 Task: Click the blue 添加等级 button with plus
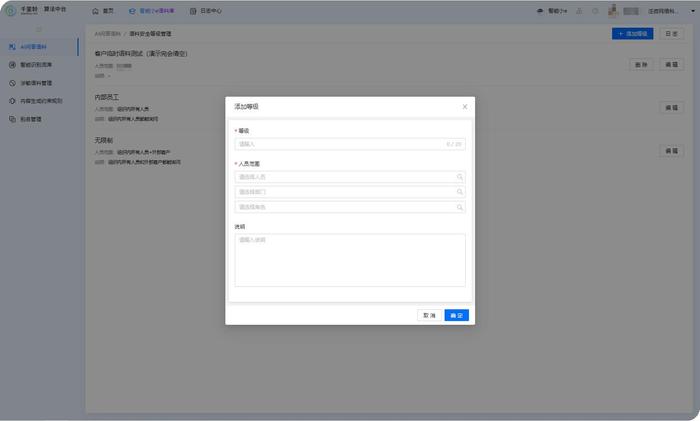click(632, 33)
